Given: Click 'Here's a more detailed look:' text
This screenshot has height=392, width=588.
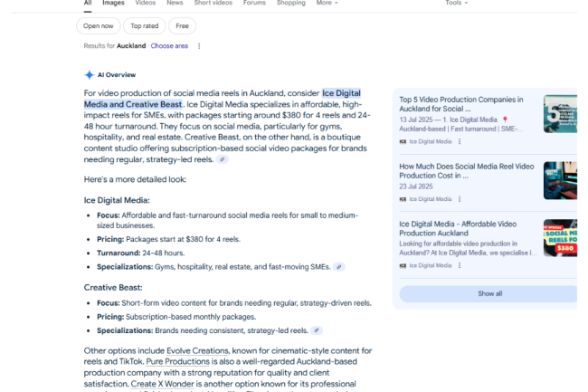Looking at the screenshot, I should click(x=135, y=179).
